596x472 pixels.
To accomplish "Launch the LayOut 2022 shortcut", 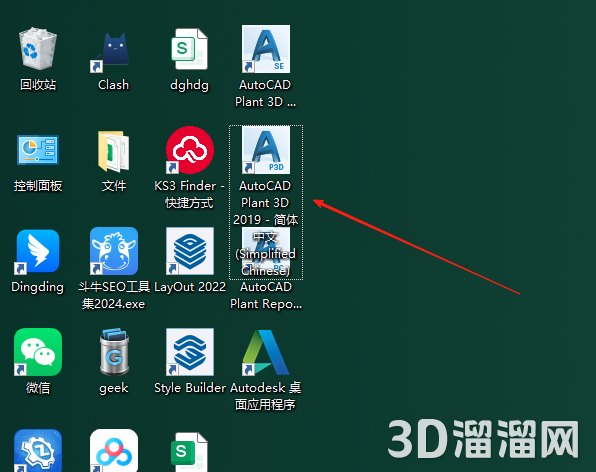I will pos(190,251).
